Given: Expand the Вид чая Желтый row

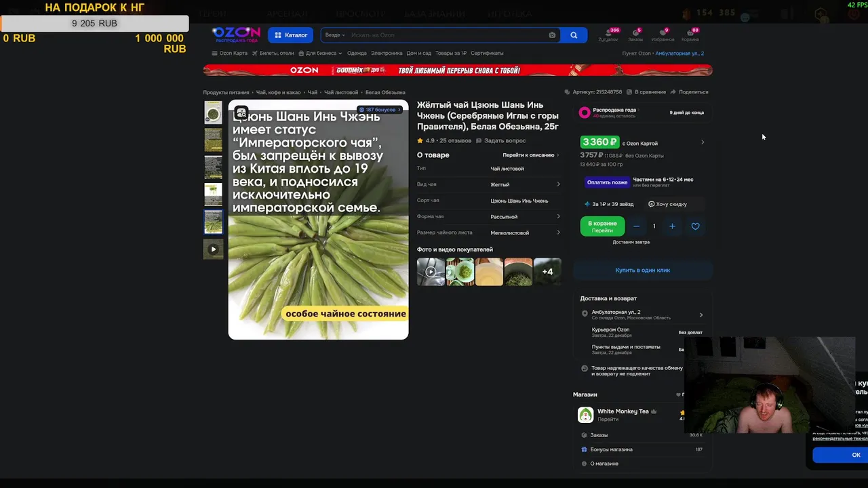Looking at the screenshot, I should point(488,184).
